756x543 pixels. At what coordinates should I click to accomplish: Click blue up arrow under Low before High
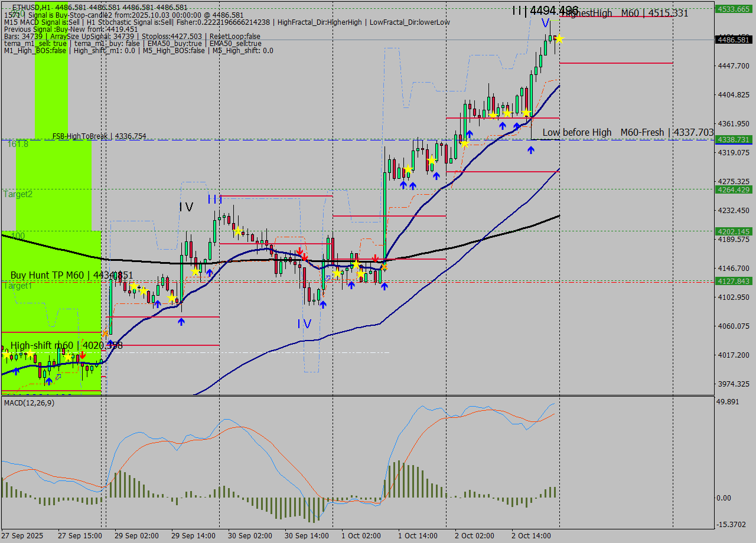pos(531,151)
